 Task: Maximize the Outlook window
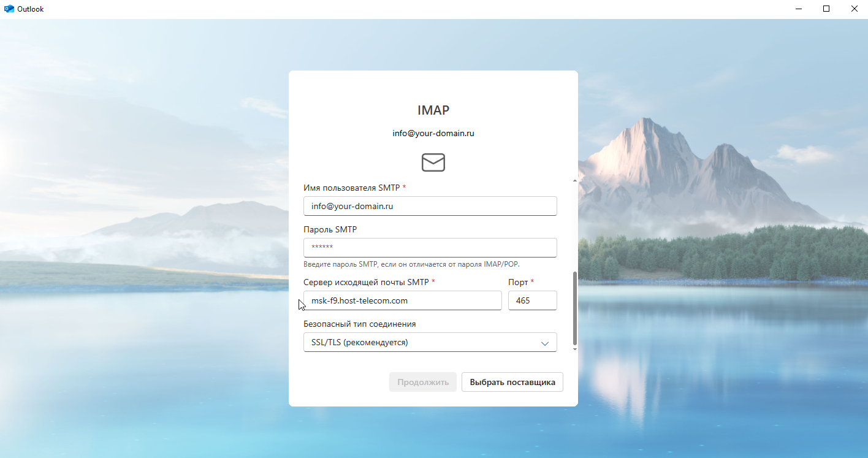coord(826,9)
